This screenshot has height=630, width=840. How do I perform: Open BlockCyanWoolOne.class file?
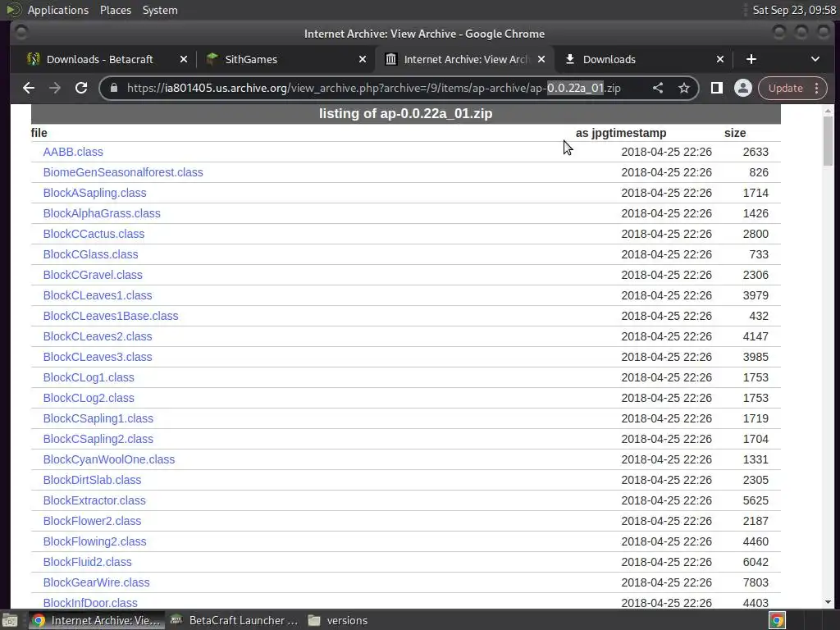pyautogui.click(x=109, y=459)
